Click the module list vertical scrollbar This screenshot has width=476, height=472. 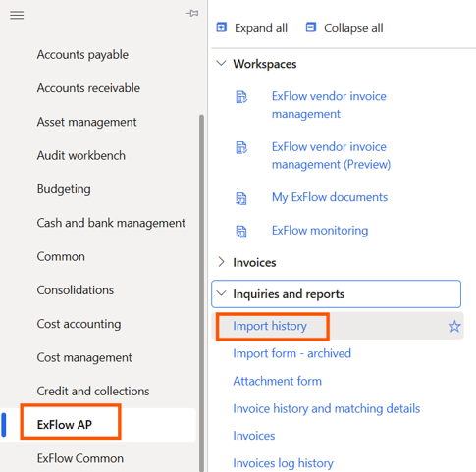tap(201, 292)
